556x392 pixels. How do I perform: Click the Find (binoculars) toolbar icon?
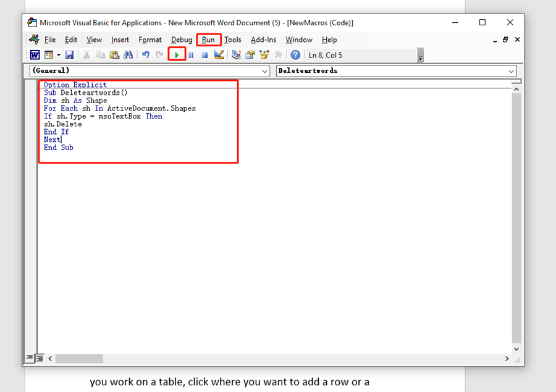(x=128, y=54)
